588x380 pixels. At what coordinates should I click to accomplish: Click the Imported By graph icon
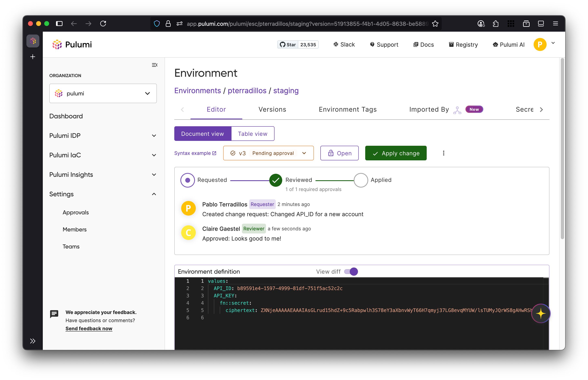[457, 110]
